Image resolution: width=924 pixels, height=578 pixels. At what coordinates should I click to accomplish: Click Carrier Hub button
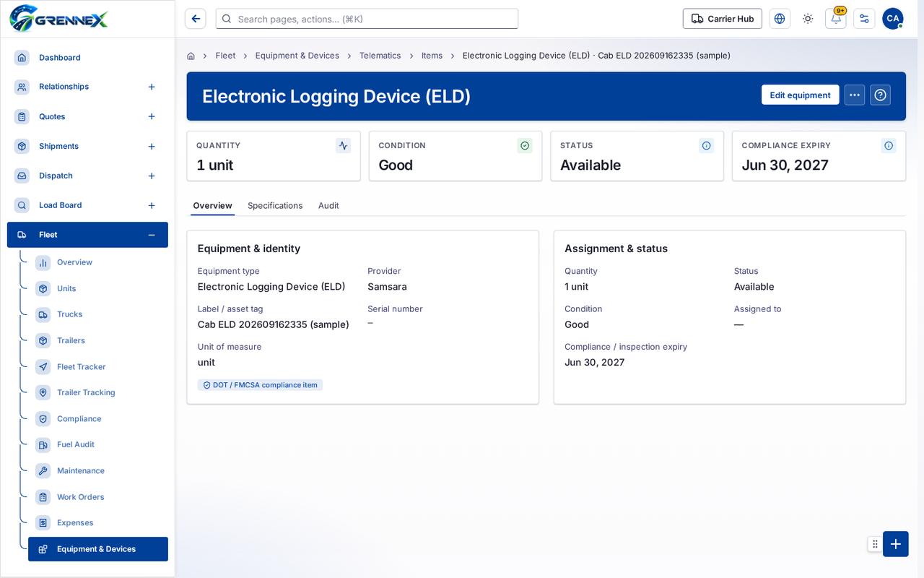[722, 19]
